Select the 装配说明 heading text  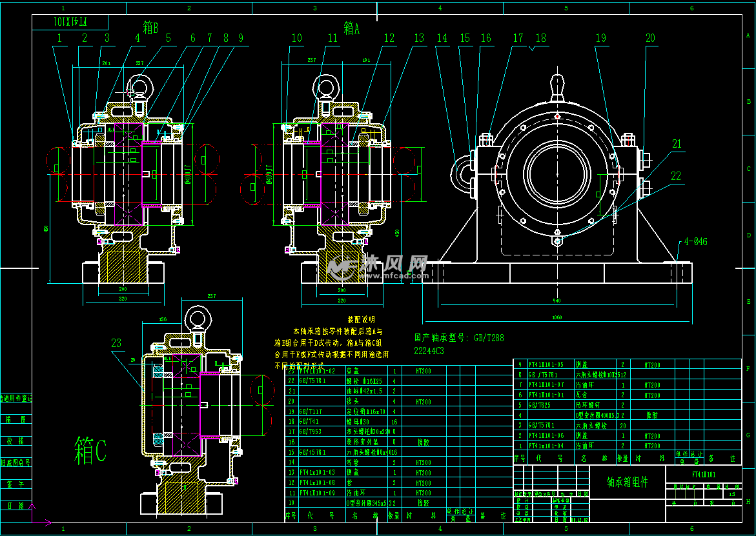(361, 319)
